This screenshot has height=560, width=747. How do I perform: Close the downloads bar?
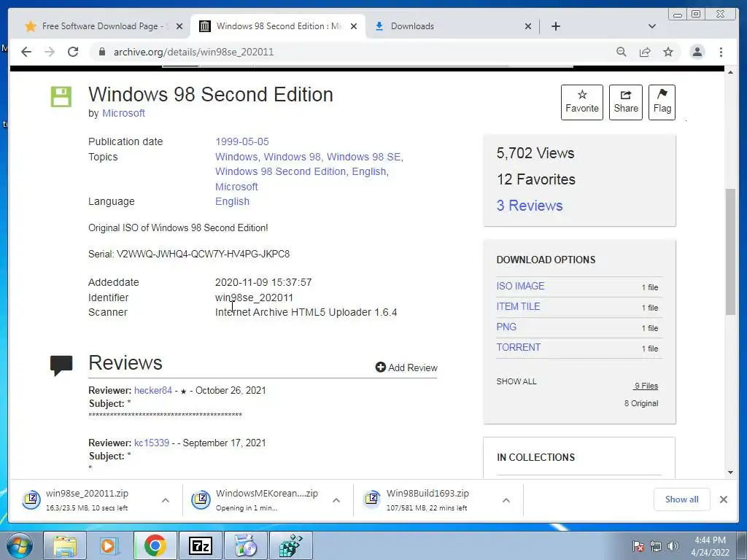click(723, 499)
